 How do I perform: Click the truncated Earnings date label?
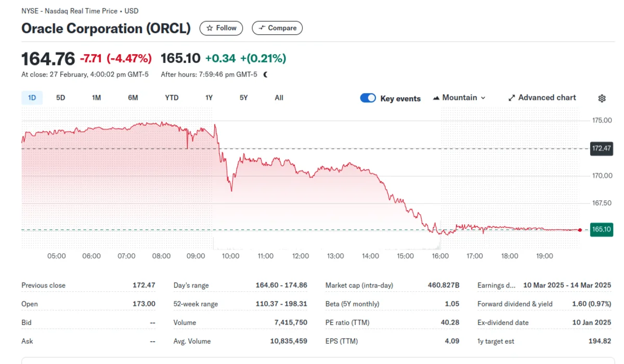pos(496,285)
